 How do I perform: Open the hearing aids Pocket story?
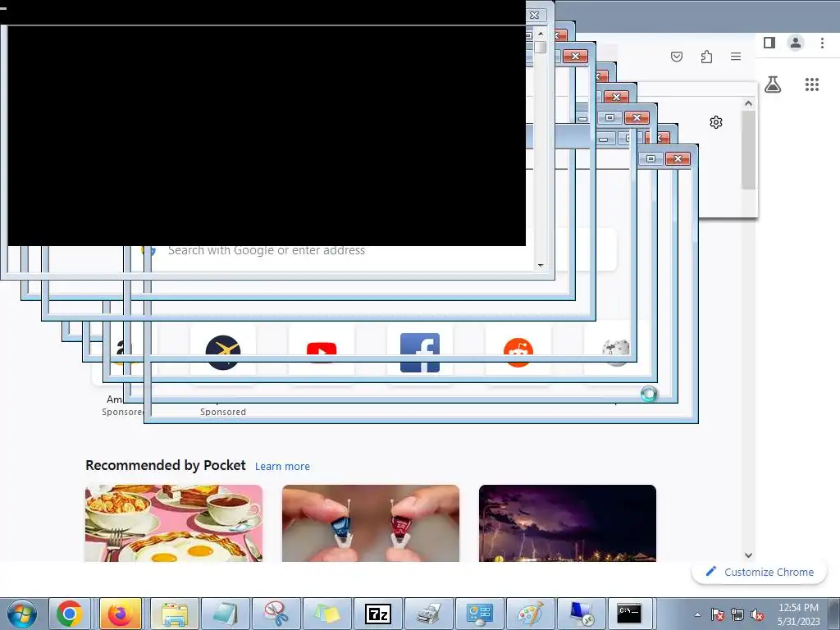371,523
